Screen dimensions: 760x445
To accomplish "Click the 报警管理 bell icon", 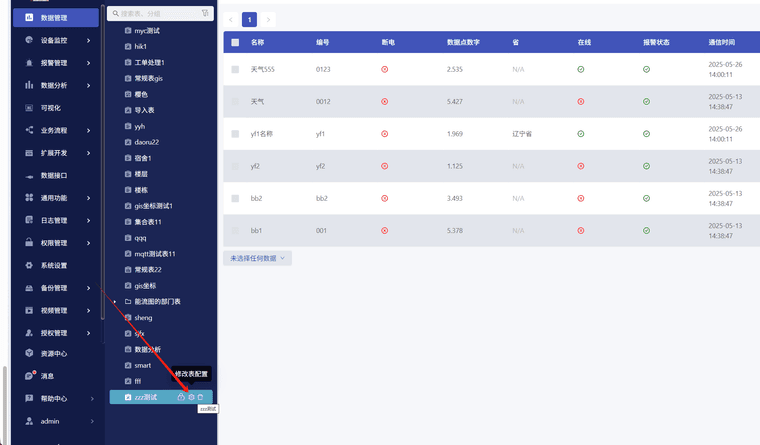I will [x=29, y=63].
